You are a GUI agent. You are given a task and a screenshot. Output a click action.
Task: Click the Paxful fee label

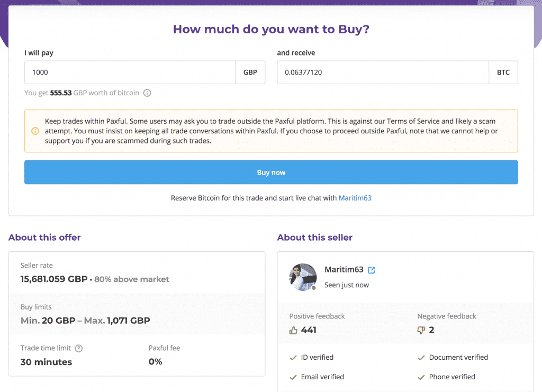(x=164, y=348)
